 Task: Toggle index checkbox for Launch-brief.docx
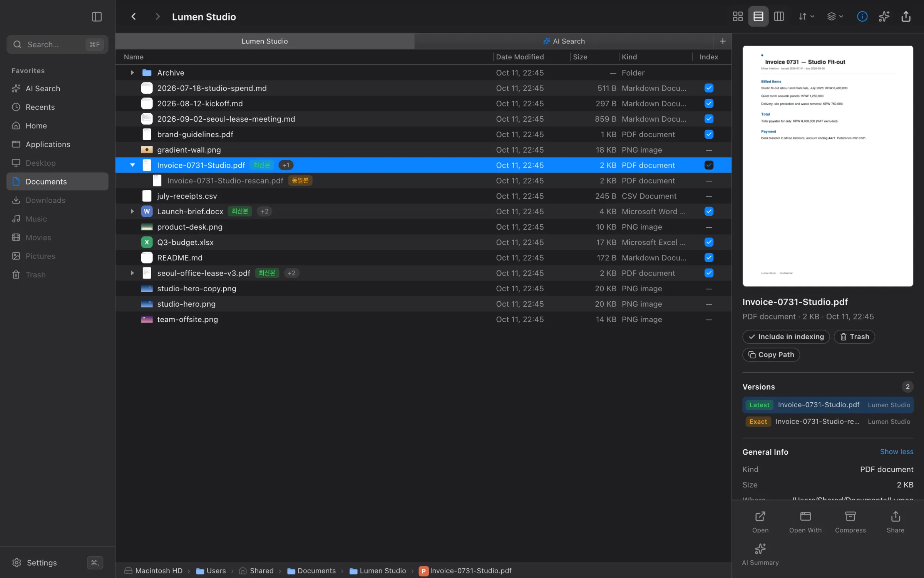pyautogui.click(x=709, y=212)
